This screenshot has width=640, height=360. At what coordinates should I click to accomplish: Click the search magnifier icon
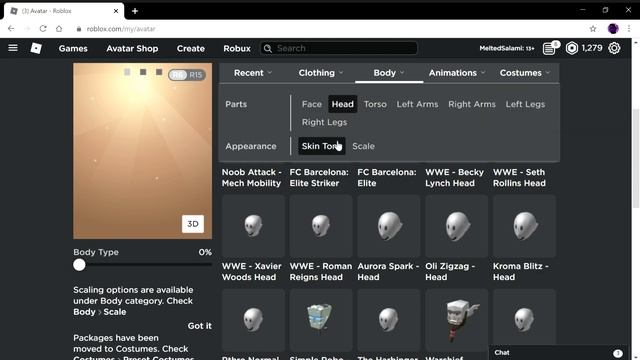[x=268, y=49]
